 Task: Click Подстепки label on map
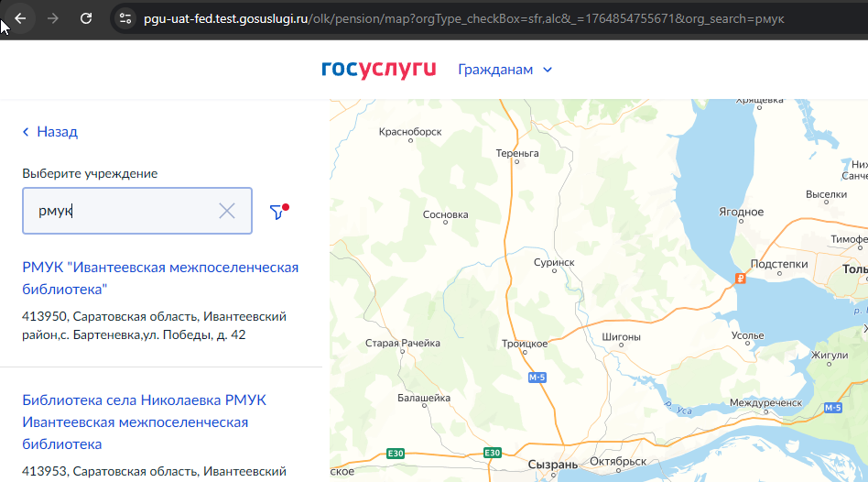click(779, 264)
